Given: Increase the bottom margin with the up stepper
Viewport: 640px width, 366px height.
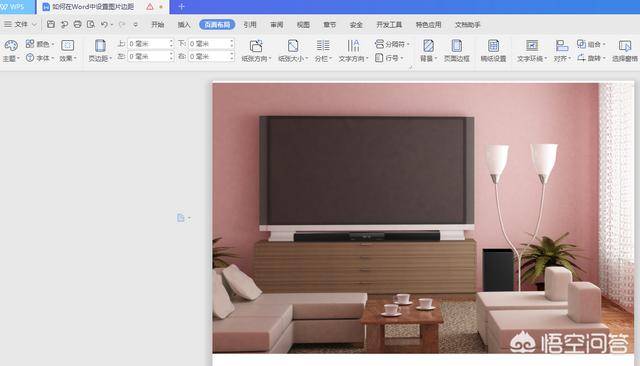Looking at the screenshot, I should pos(232,41).
